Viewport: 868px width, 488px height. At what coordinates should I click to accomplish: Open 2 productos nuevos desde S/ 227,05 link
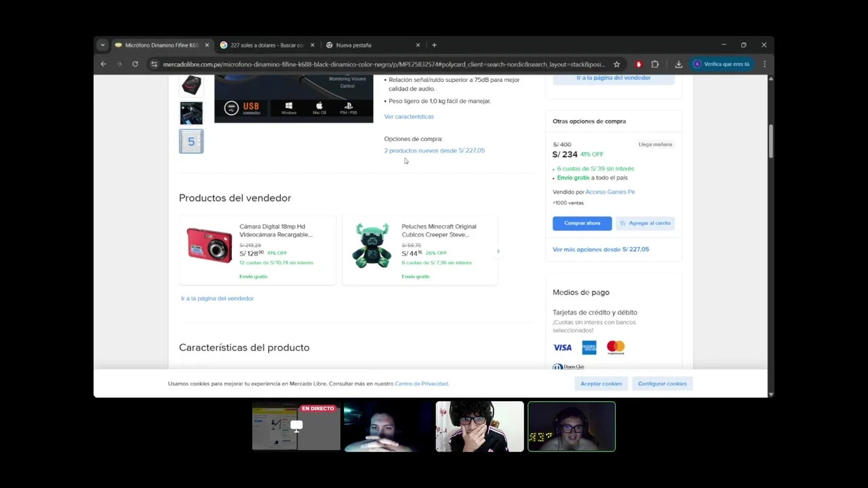pos(435,150)
